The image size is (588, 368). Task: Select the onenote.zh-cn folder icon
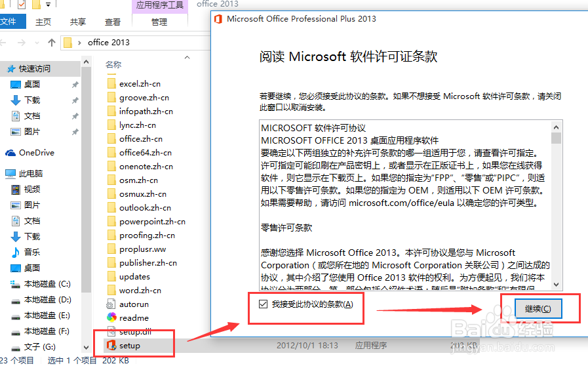click(111, 166)
